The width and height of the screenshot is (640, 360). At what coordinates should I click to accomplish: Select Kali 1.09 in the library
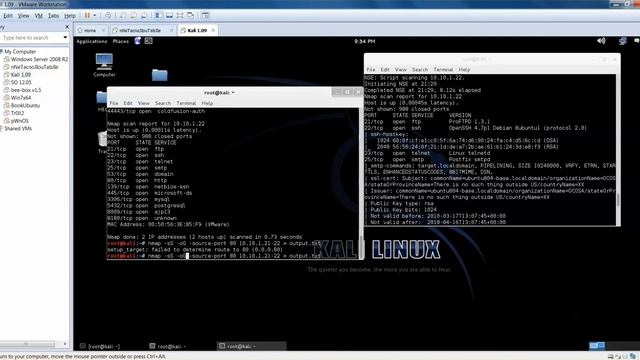tap(20, 75)
